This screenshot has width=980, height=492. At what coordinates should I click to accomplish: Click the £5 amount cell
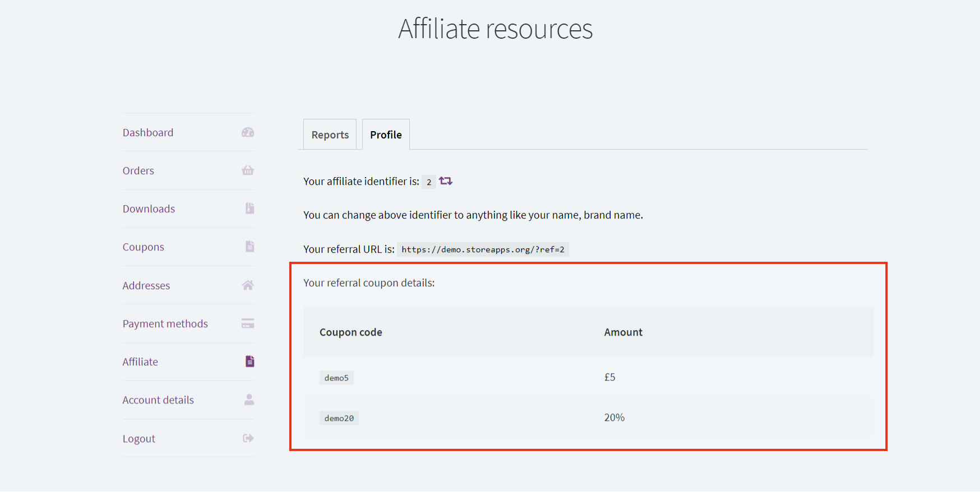click(x=610, y=377)
